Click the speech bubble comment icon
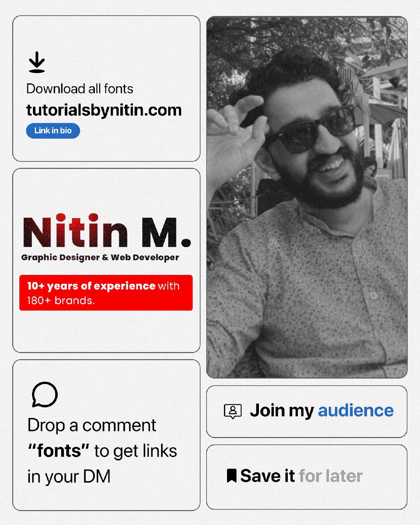Screen dimensions: 420x525 (45, 395)
